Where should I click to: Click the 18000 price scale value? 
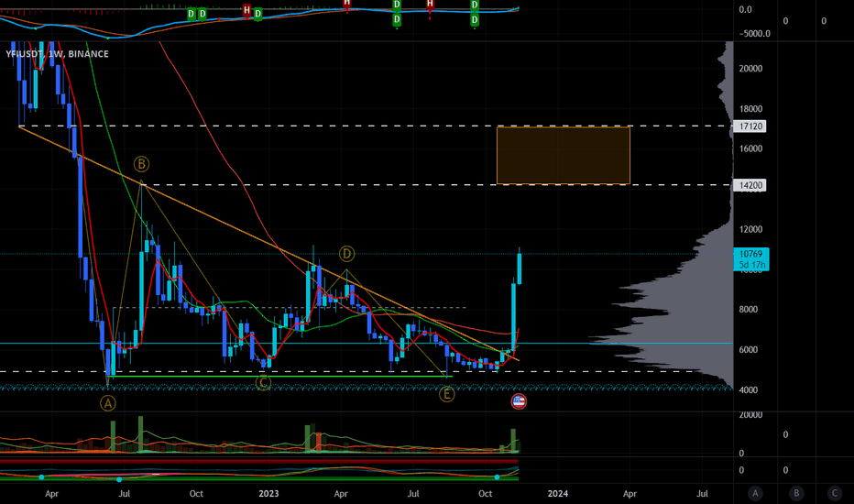pos(750,109)
